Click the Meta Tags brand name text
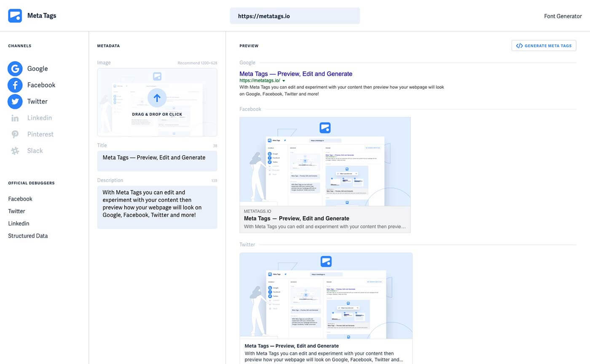This screenshot has height=364, width=590. 42,16
